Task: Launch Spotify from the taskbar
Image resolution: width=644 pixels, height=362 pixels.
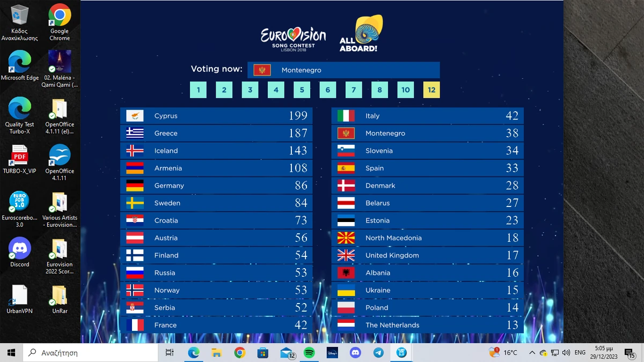Action: click(309, 352)
